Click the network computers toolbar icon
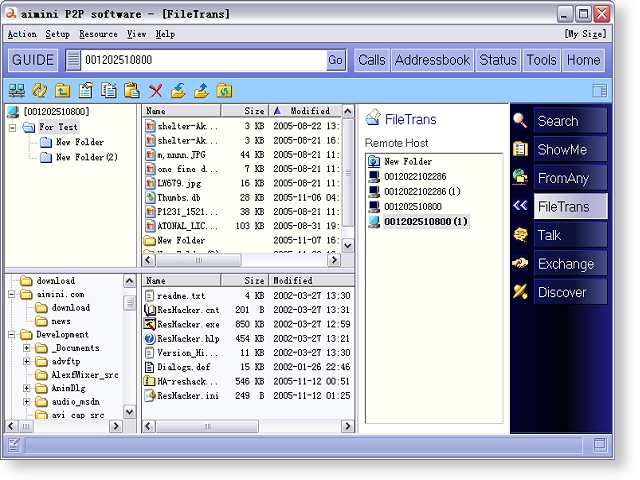This screenshot has width=640, height=480. [17, 91]
